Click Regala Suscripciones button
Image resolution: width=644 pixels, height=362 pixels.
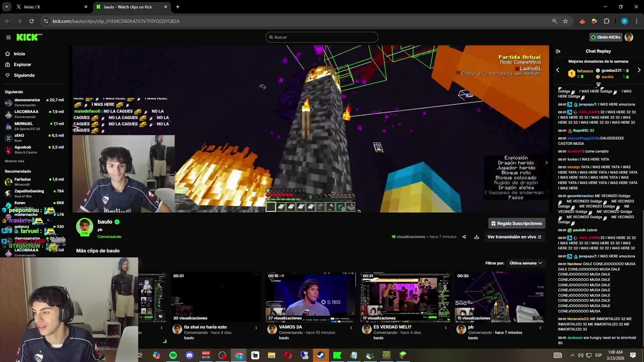point(517,223)
